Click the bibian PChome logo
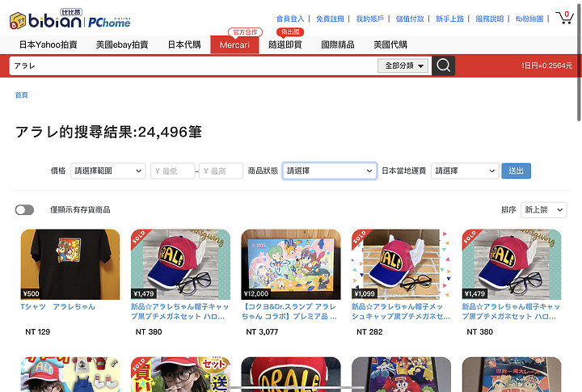Image resolution: width=582 pixels, height=392 pixels. 70,19
